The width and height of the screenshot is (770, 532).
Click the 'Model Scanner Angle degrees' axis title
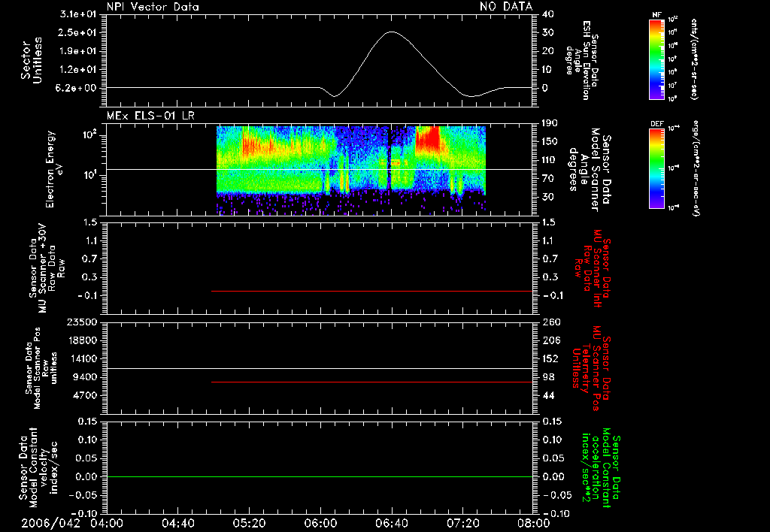coord(590,169)
